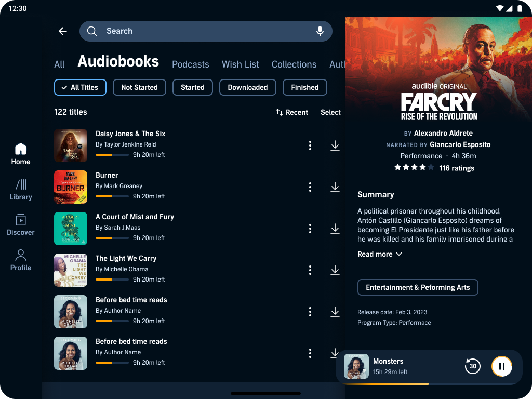Open more options for Burner
Screen dimensions: 532x399
(310, 187)
